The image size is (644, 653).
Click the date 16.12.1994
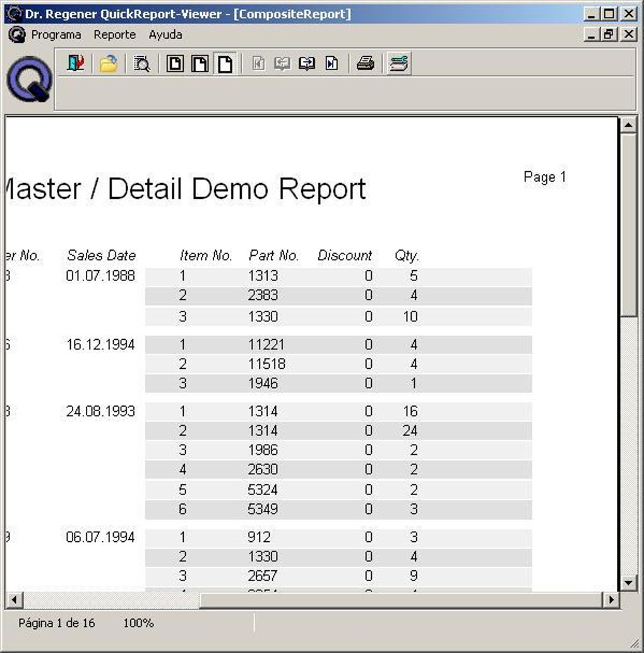click(100, 344)
